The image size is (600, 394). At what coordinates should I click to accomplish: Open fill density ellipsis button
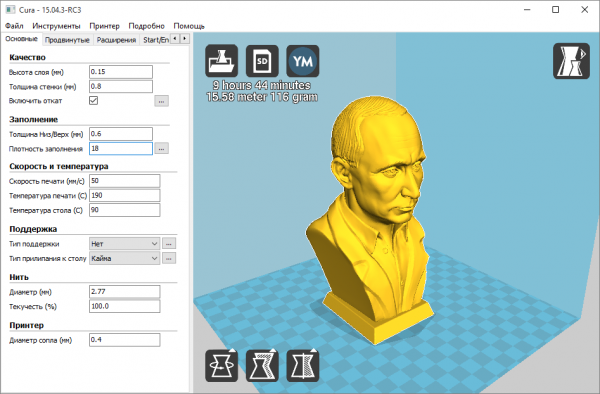(x=161, y=148)
